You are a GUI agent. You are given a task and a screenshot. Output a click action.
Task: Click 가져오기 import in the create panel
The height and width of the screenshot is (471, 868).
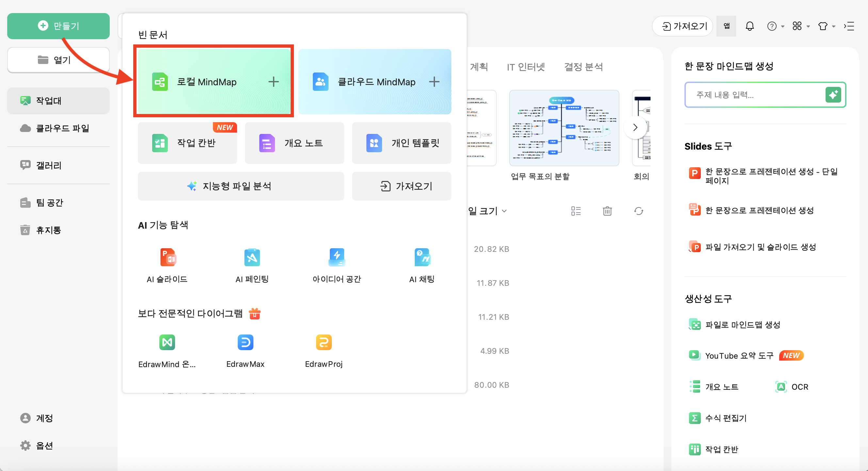coord(402,186)
